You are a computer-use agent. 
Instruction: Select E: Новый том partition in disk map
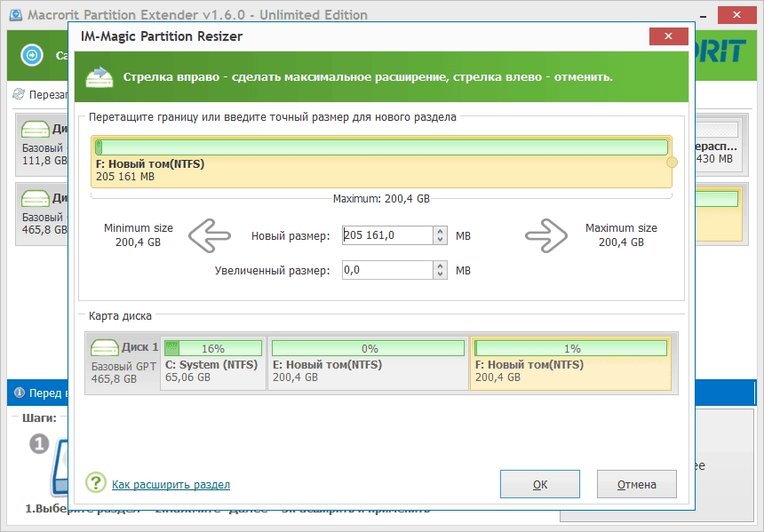point(368,363)
